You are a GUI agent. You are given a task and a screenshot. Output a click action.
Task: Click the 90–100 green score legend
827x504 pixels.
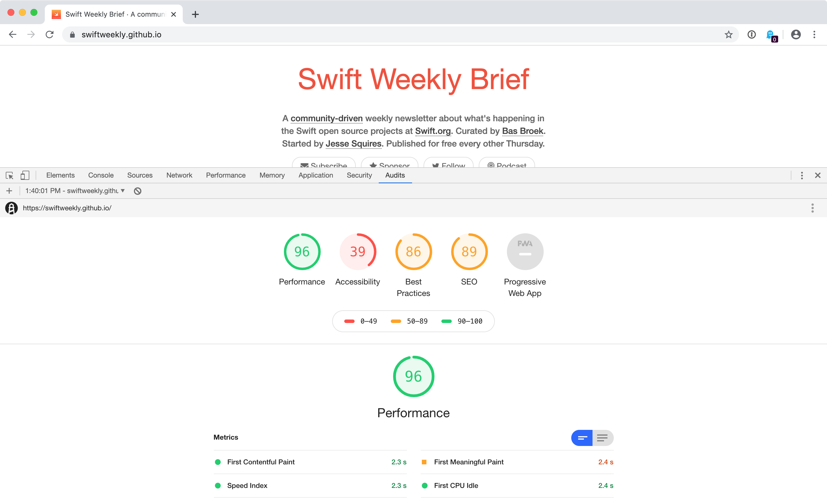pos(462,321)
